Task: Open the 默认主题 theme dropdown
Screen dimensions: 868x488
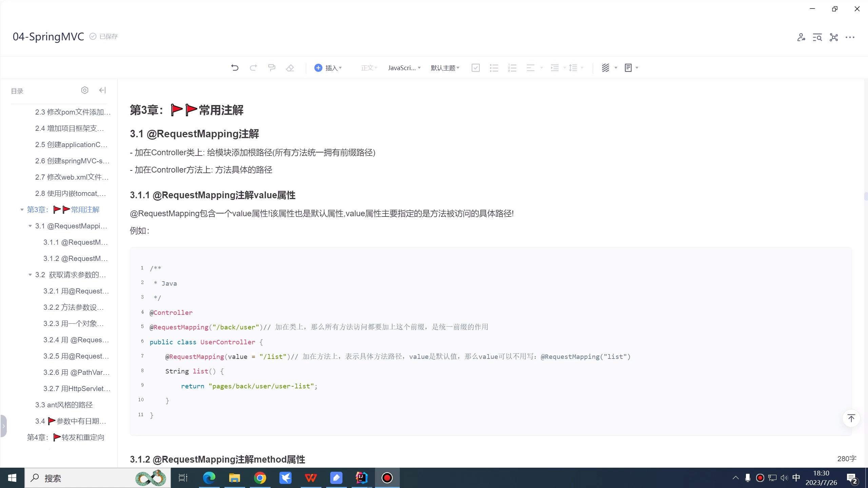Action: (445, 67)
